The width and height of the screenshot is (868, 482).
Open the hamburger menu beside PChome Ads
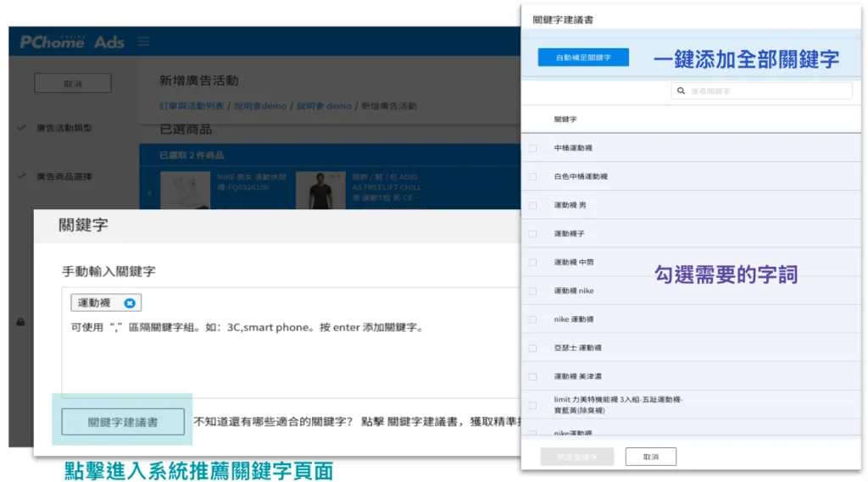pyautogui.click(x=143, y=42)
